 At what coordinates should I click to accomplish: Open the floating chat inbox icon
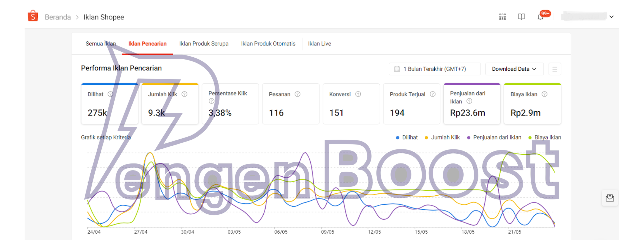click(x=610, y=198)
